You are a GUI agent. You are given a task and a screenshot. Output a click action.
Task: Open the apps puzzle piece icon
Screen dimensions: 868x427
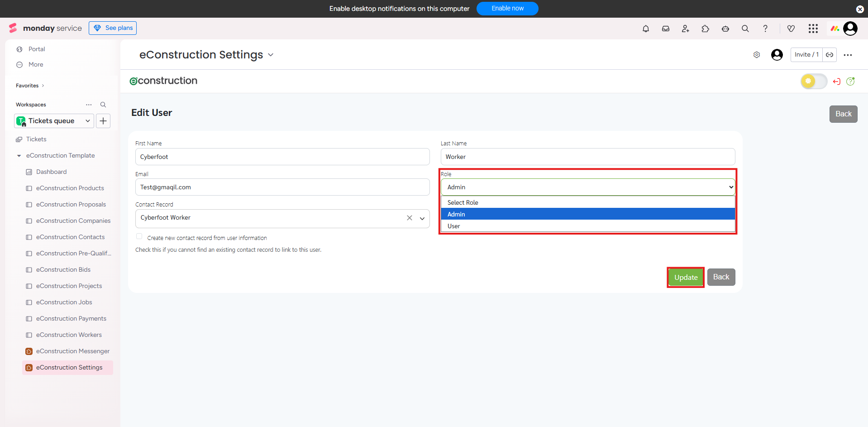click(706, 29)
